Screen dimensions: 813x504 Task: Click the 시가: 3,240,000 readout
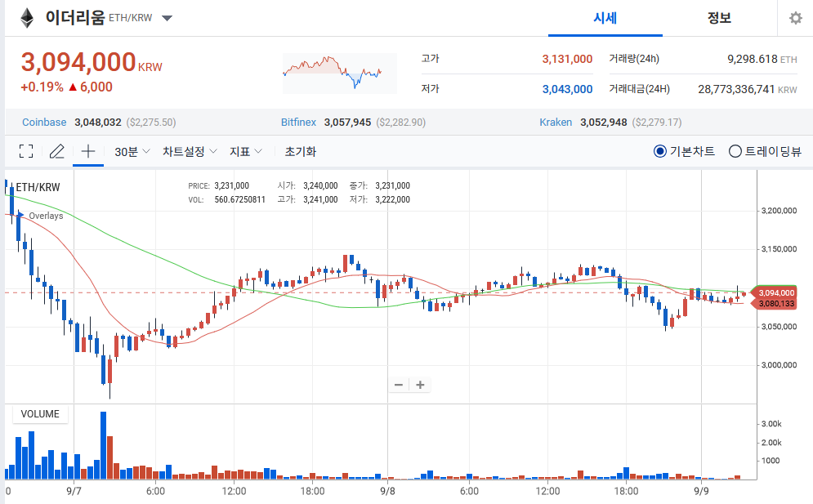(307, 185)
